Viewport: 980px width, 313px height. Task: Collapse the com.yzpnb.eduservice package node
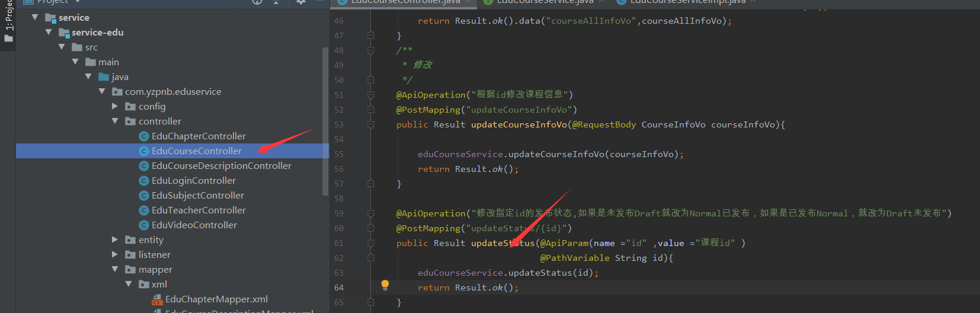(102, 92)
